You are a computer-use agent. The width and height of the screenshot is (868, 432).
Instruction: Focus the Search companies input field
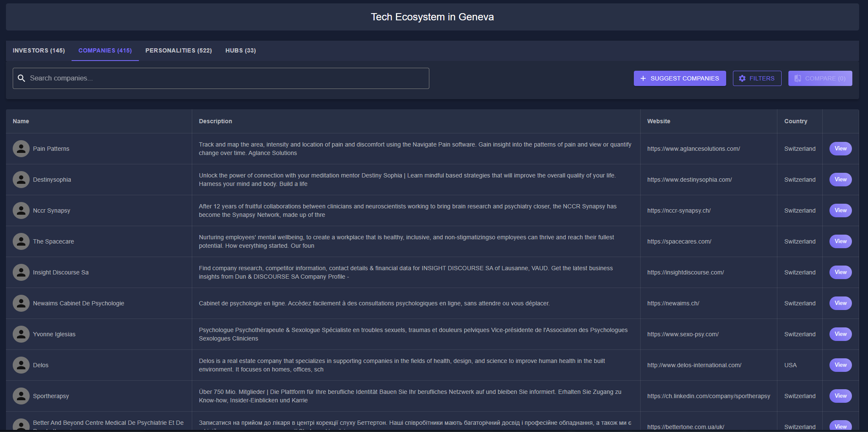[x=224, y=78]
